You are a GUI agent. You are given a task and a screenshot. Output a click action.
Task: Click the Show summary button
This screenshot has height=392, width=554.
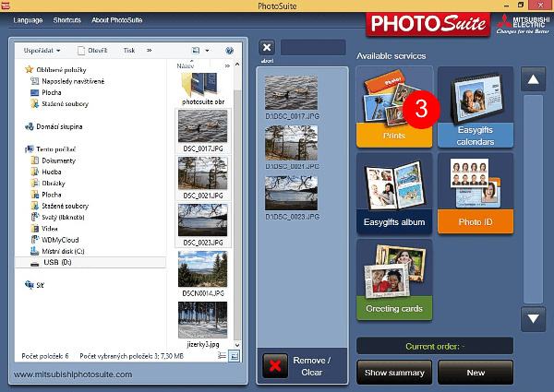click(x=392, y=373)
